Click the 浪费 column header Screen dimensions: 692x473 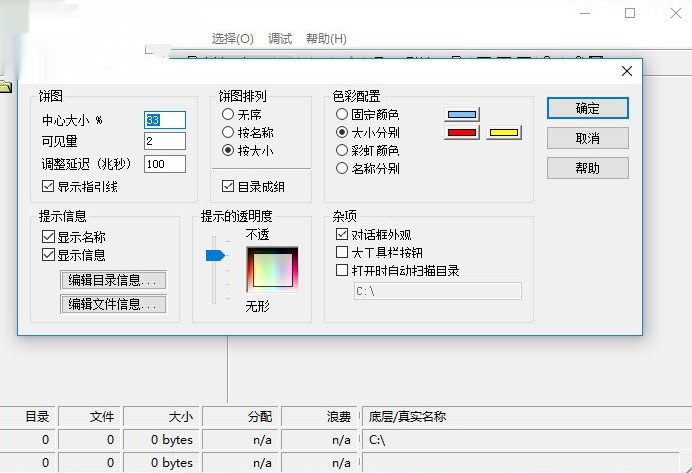(321, 416)
